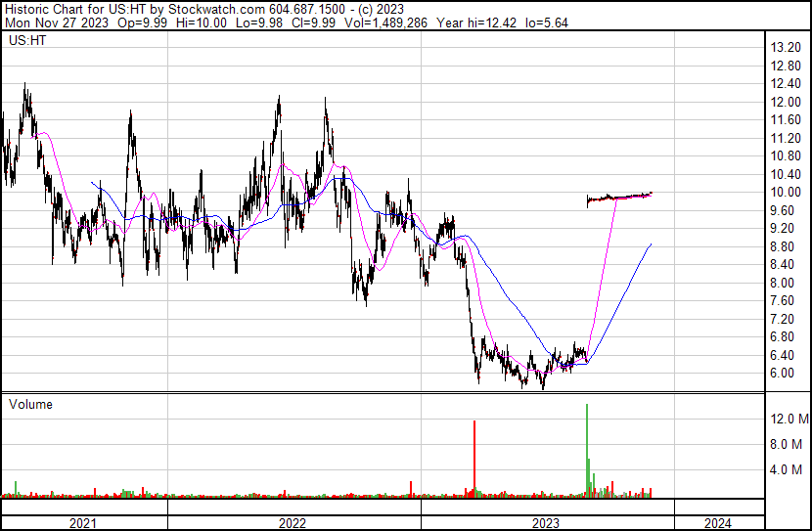Image resolution: width=812 pixels, height=531 pixels.
Task: Select the 2024 year marker on time axis
Action: [717, 523]
